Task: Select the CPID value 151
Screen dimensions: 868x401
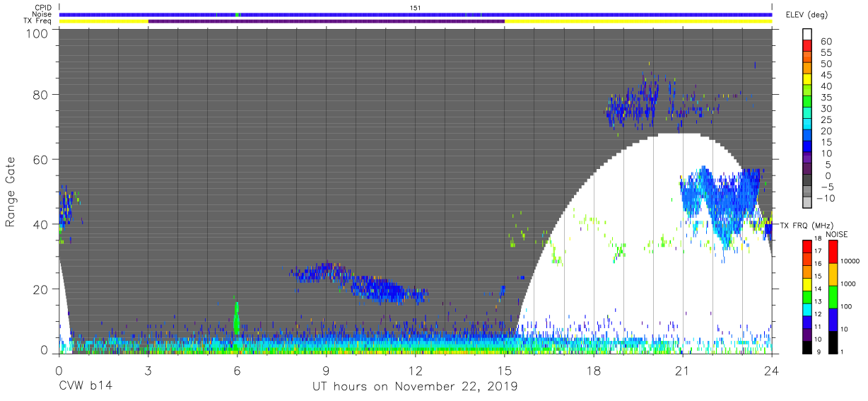Action: coord(416,8)
